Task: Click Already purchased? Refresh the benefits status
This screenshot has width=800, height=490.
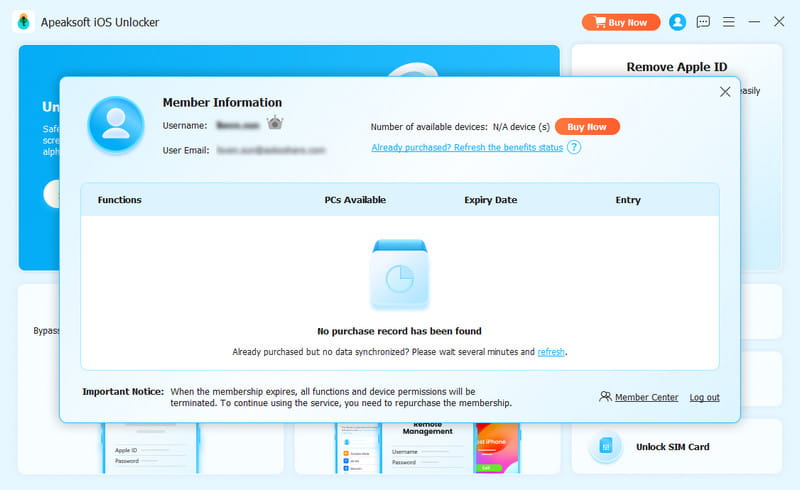Action: pos(467,147)
